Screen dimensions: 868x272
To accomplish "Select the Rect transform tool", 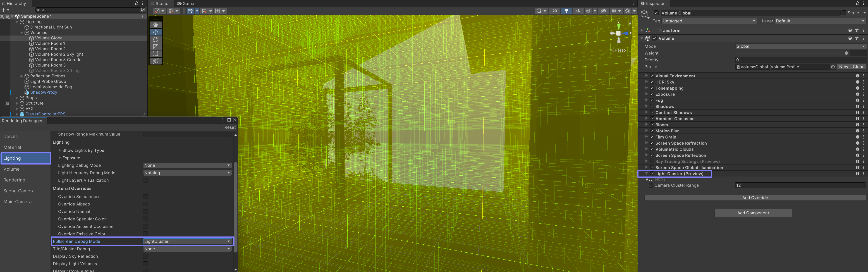I will tap(156, 54).
